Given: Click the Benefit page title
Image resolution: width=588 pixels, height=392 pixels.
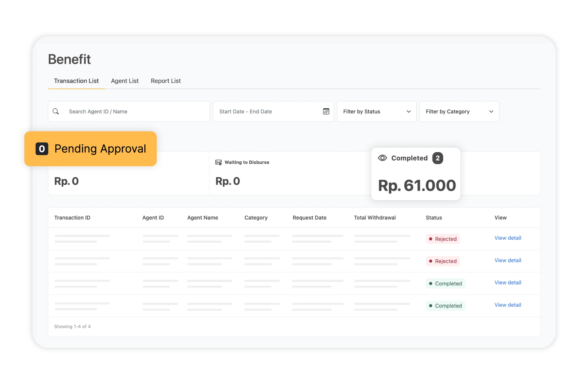Looking at the screenshot, I should point(69,59).
